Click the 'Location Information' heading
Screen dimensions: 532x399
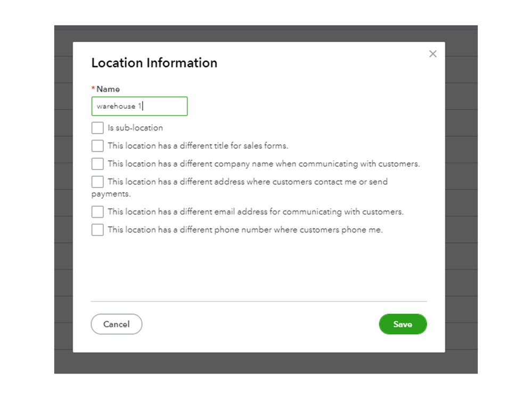[154, 63]
